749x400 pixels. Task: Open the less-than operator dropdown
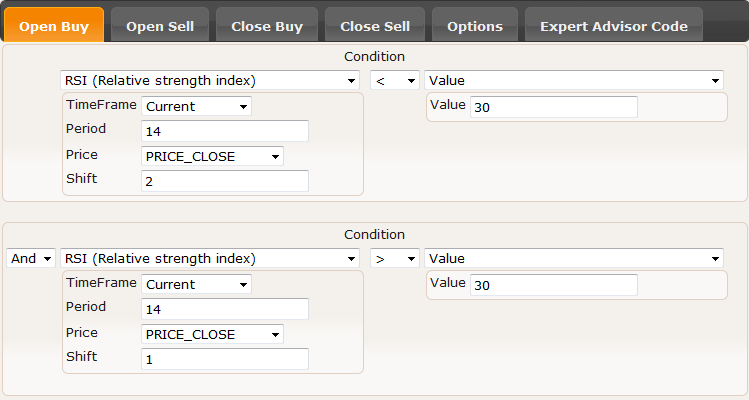(395, 80)
